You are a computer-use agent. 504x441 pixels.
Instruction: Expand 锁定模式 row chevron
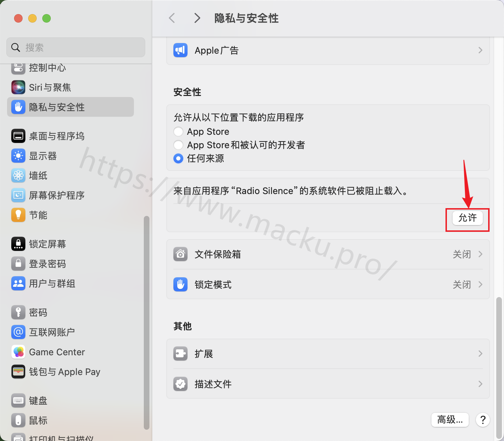click(480, 284)
